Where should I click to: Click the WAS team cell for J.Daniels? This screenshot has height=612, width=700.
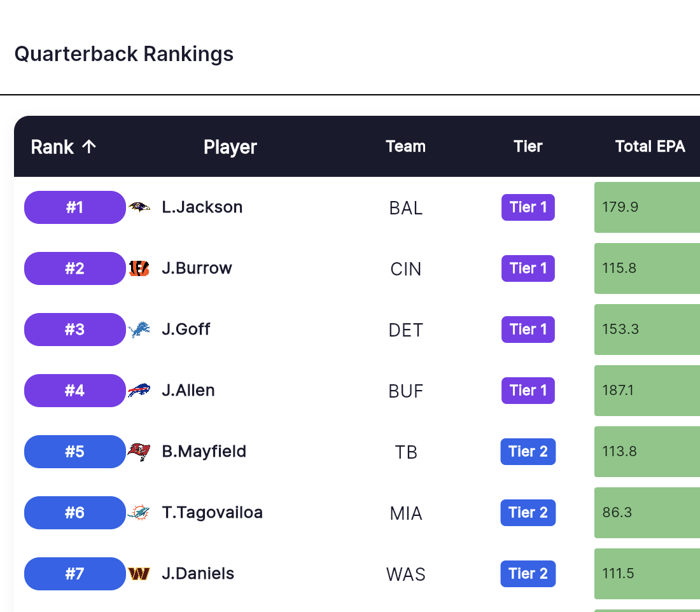point(405,574)
